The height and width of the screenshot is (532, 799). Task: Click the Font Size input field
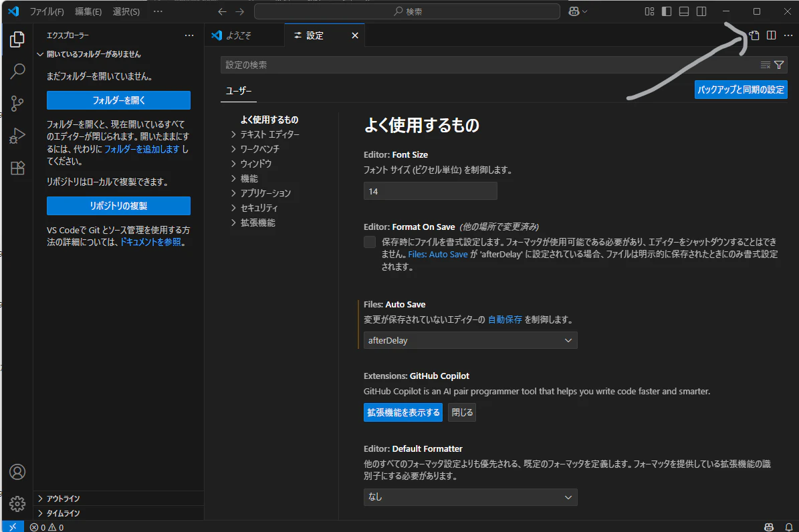tap(430, 191)
